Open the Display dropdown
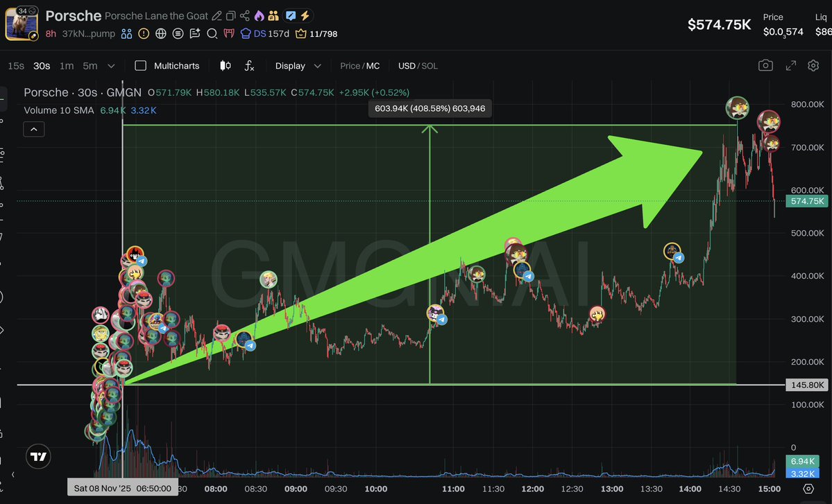 [298, 66]
